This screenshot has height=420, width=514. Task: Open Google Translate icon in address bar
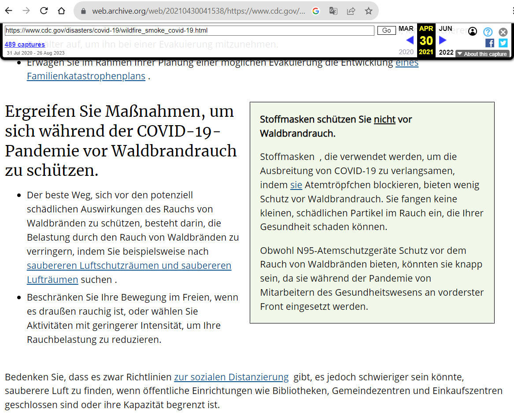333,11
